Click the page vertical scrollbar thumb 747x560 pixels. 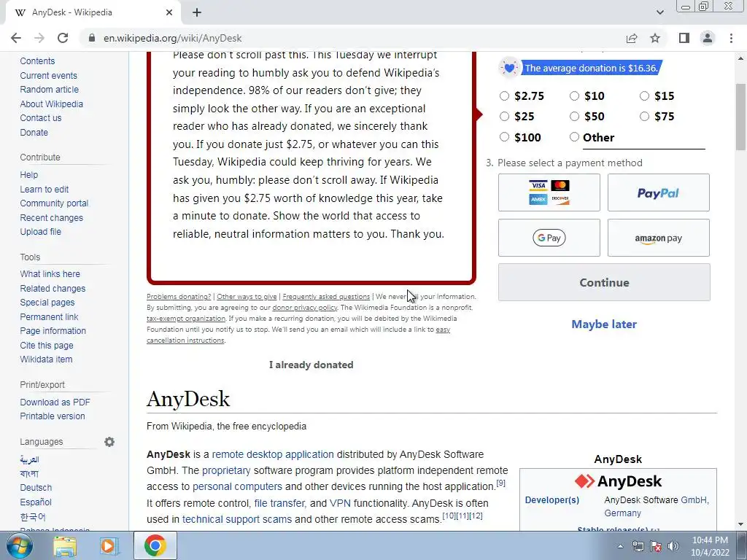pyautogui.click(x=740, y=117)
